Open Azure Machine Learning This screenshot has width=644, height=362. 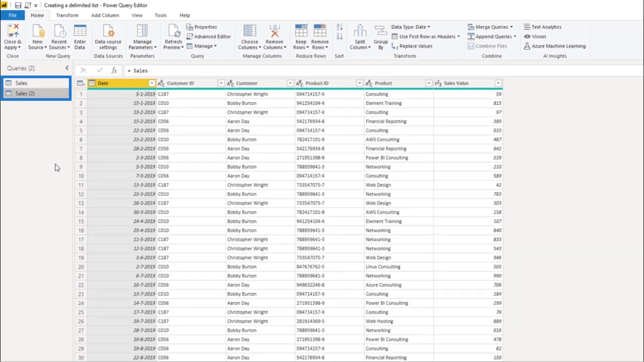point(555,46)
